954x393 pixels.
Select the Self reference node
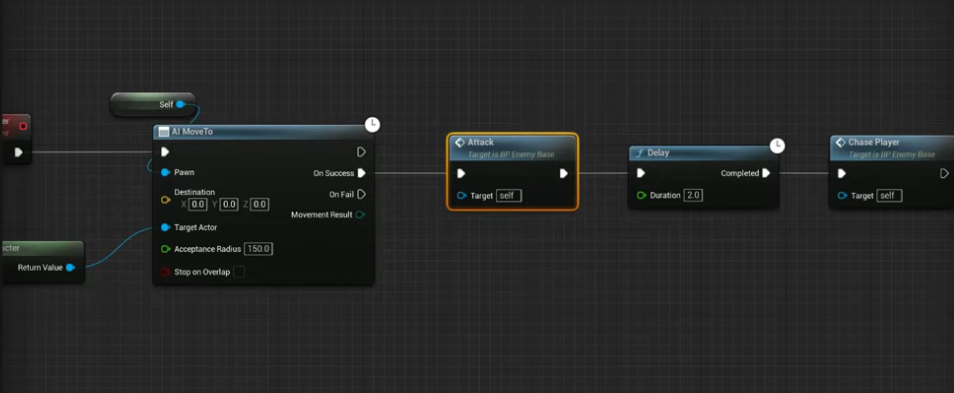[152, 105]
